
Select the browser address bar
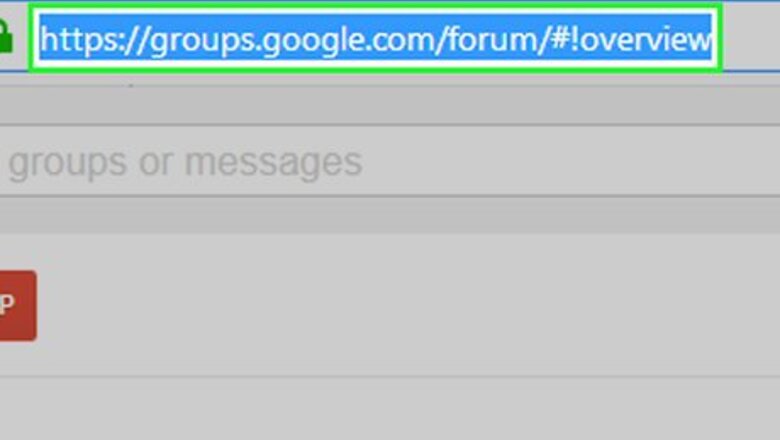(376, 38)
